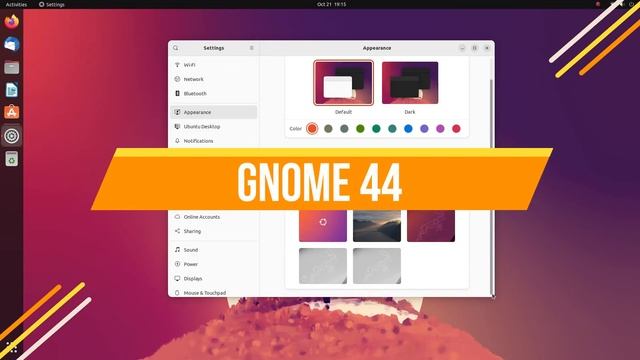Pick the olive green accent color
This screenshot has width=640, height=360.
tap(360, 129)
